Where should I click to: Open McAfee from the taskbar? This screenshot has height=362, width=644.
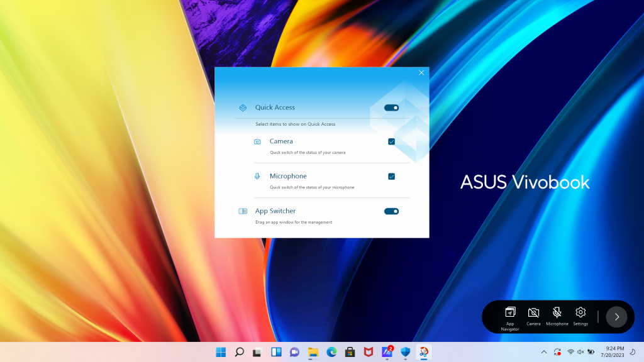click(369, 352)
